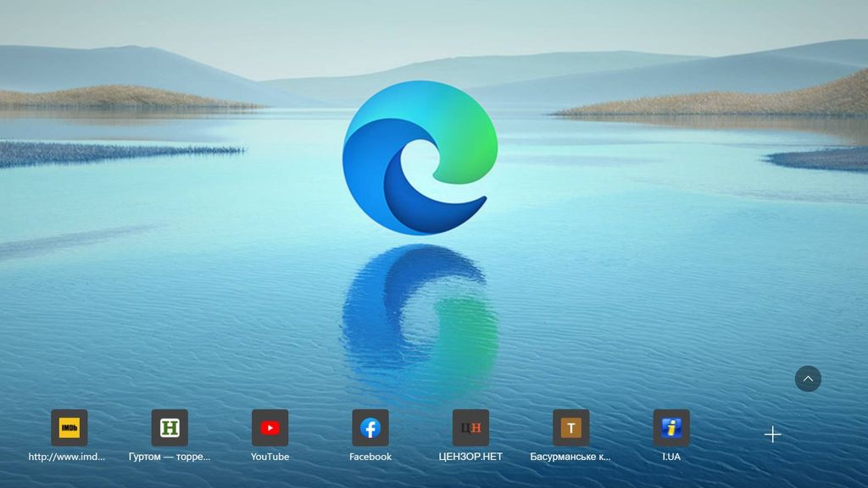Viewport: 868px width, 488px height.
Task: Click the ЦЕНЗОР.НЕТ text label
Action: click(470, 457)
